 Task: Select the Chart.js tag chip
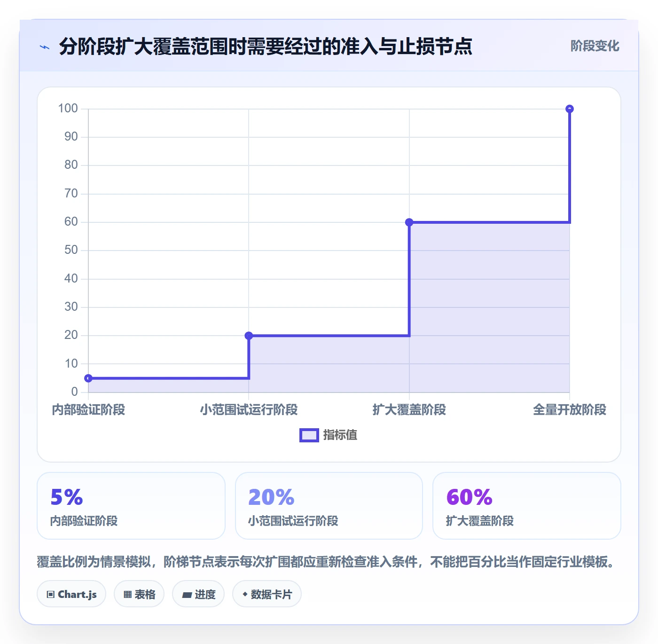[71, 594]
